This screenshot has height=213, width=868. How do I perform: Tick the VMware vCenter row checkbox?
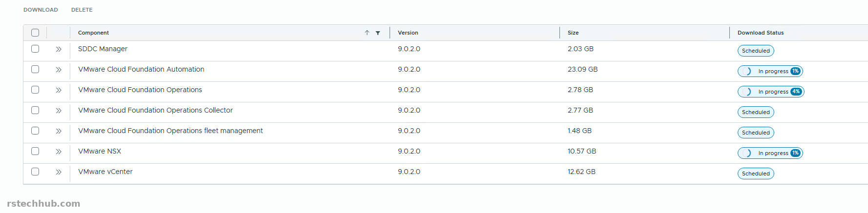pyautogui.click(x=35, y=172)
